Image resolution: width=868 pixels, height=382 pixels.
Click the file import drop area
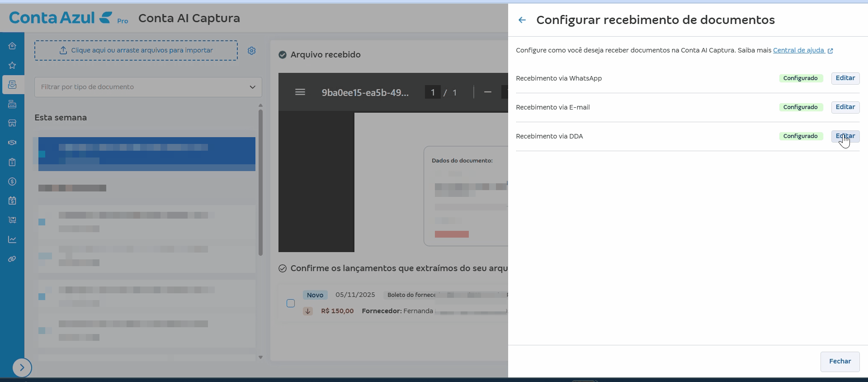[136, 50]
